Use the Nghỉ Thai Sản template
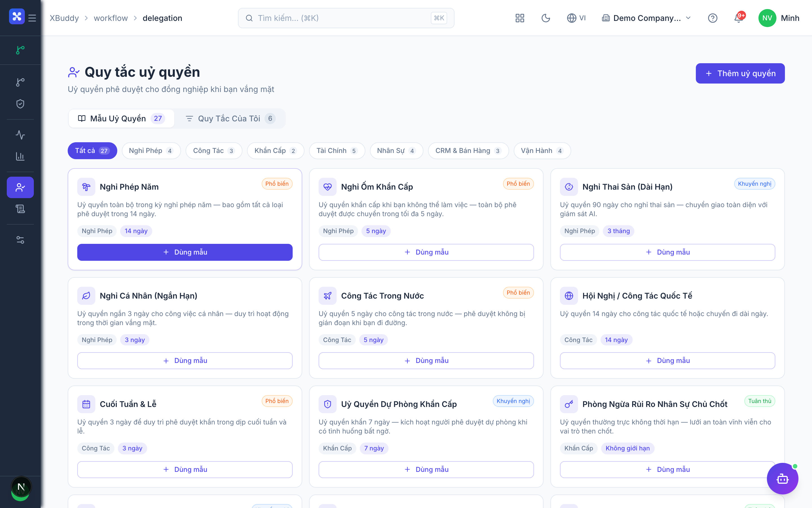The image size is (812, 508). tap(667, 252)
